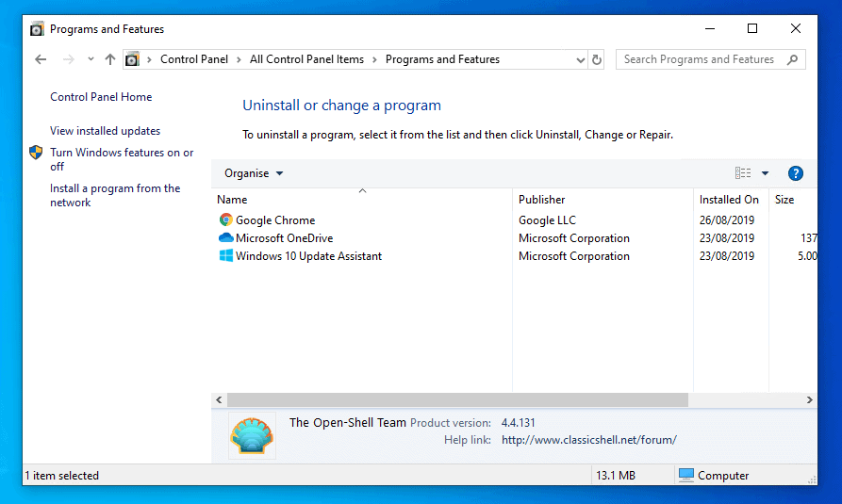Navigate up one level with up arrow
This screenshot has height=504, width=842.
click(110, 59)
